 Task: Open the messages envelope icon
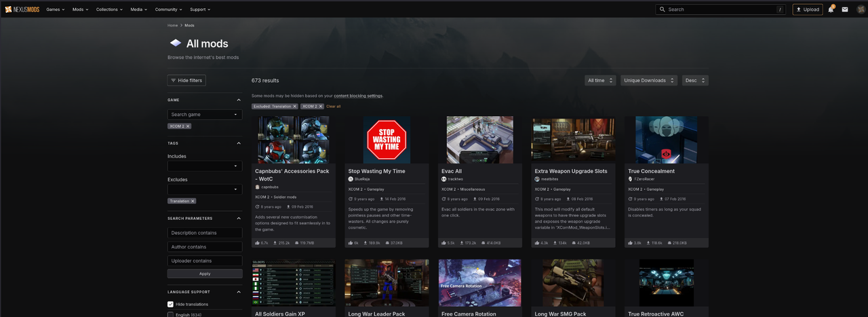tap(845, 10)
